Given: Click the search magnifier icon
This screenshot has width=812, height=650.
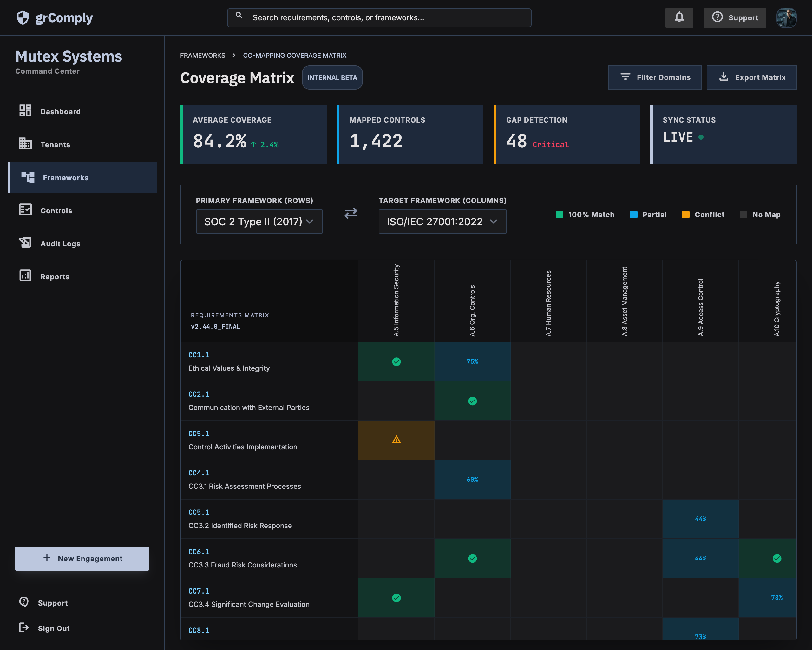Looking at the screenshot, I should click(239, 16).
